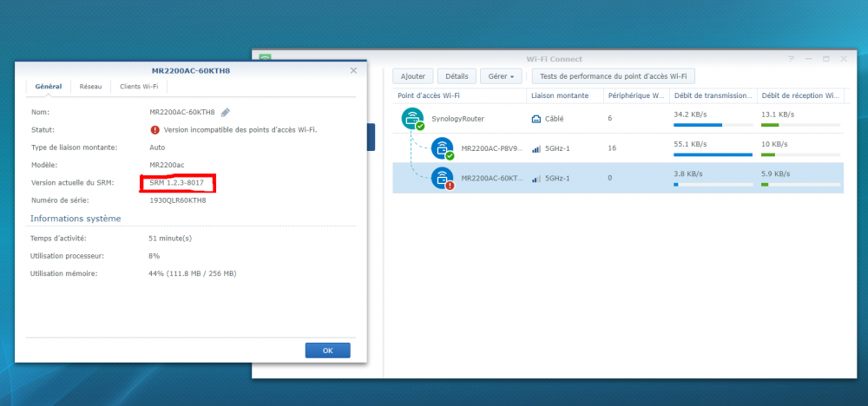Click the SRM 1.2.3-8017 version value
This screenshot has width=868, height=406.
tap(176, 182)
